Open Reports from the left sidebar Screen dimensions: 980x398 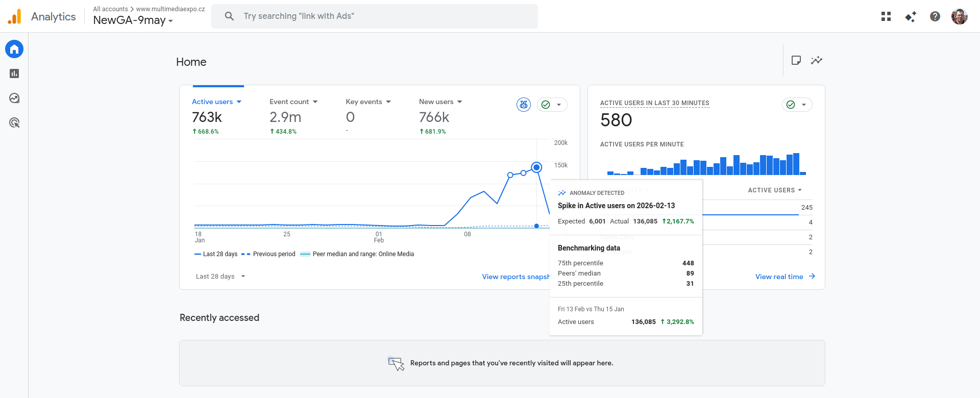[14, 73]
